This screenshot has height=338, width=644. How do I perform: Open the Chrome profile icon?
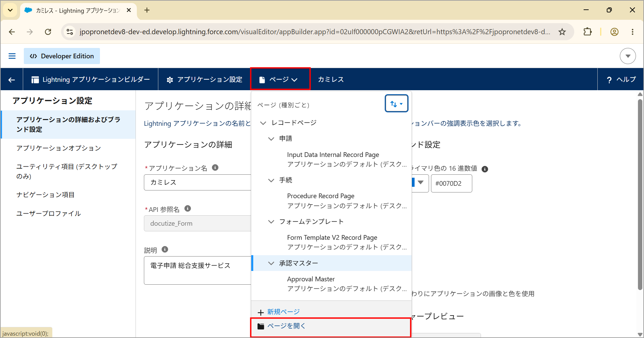tap(614, 32)
